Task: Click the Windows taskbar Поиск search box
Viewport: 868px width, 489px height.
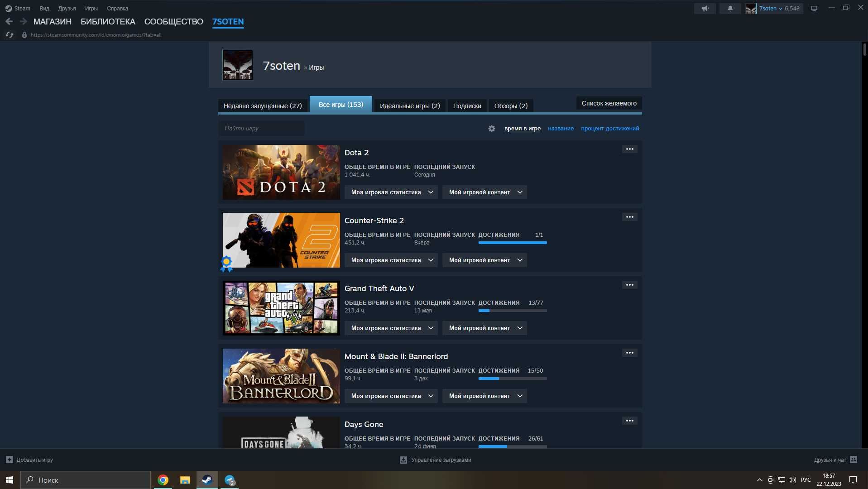Action: point(86,480)
